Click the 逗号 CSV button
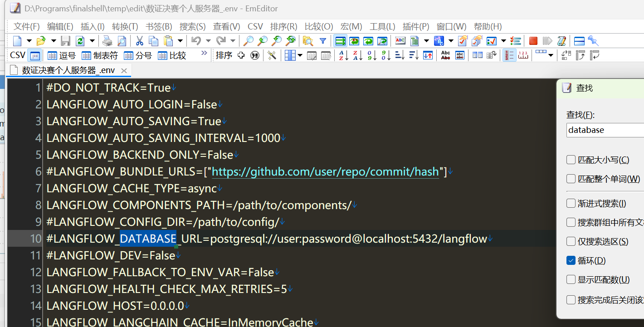This screenshot has height=327, width=644. 62,55
